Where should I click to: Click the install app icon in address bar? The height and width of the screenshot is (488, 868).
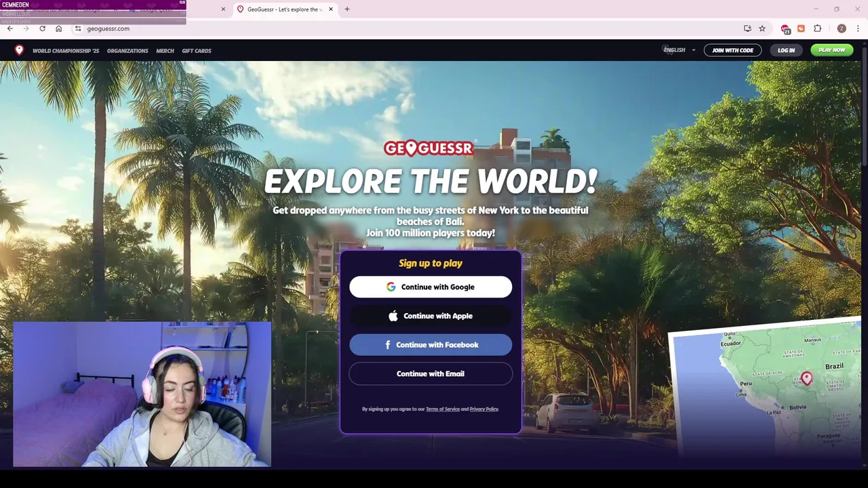(747, 28)
